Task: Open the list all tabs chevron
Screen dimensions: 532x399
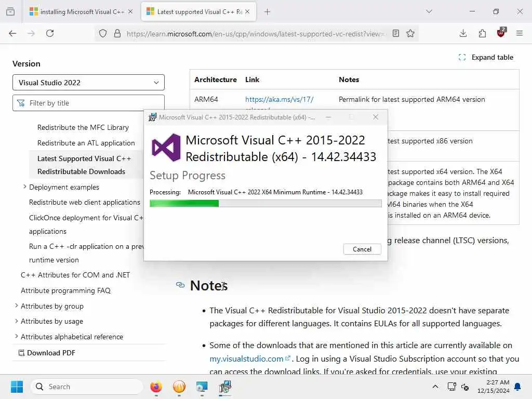Action: (x=429, y=11)
